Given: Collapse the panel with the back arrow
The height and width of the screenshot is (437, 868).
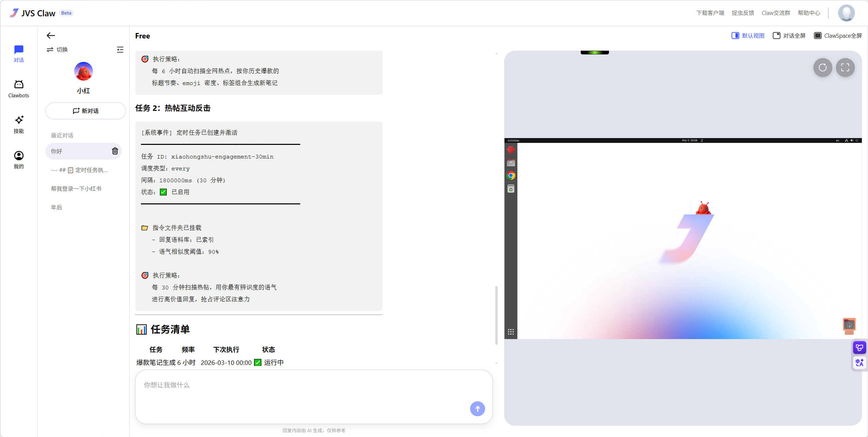Looking at the screenshot, I should coord(50,35).
